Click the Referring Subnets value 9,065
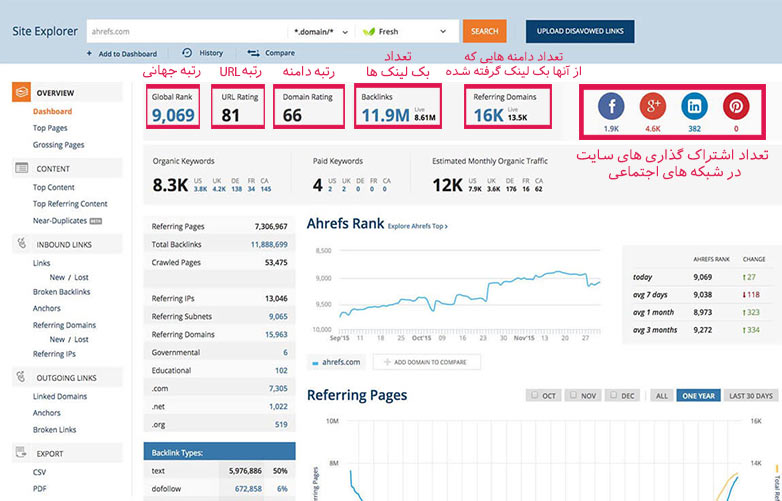Image resolution: width=782 pixels, height=501 pixels. point(278,316)
